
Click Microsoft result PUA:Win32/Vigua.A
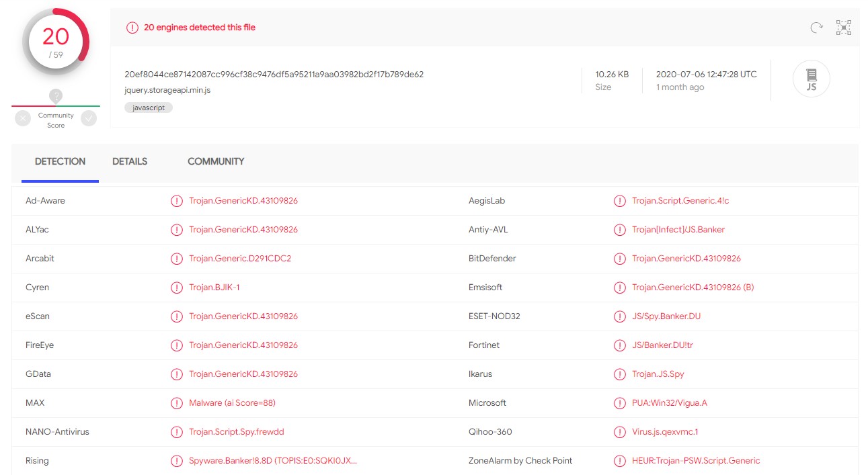670,403
